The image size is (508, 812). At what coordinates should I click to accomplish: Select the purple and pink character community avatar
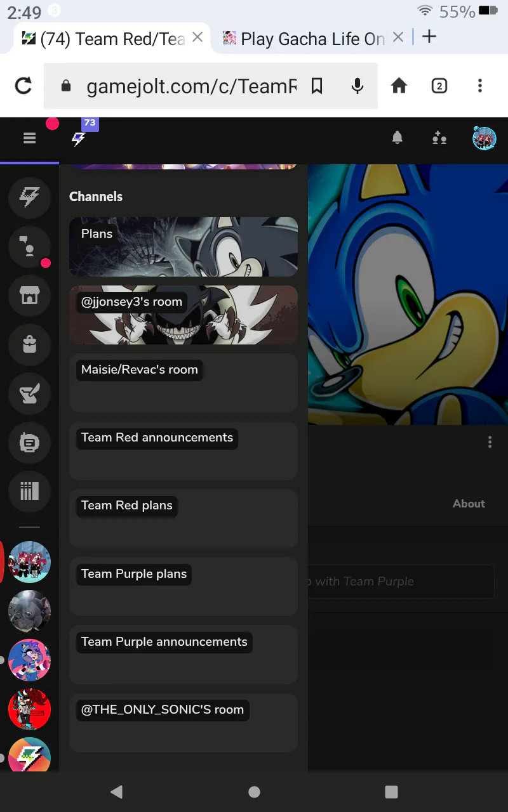[x=29, y=660]
